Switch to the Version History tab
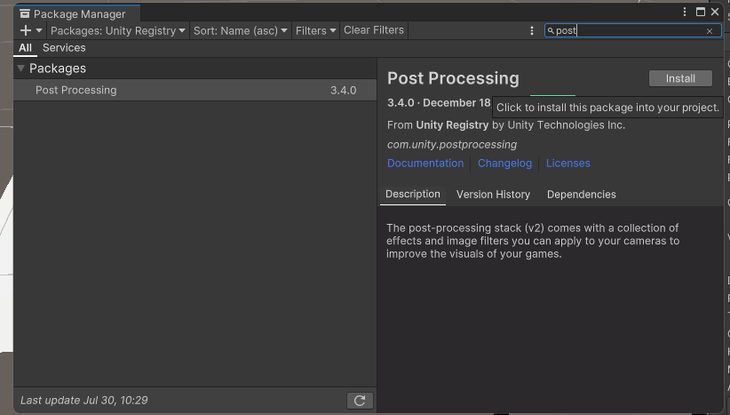 [493, 195]
